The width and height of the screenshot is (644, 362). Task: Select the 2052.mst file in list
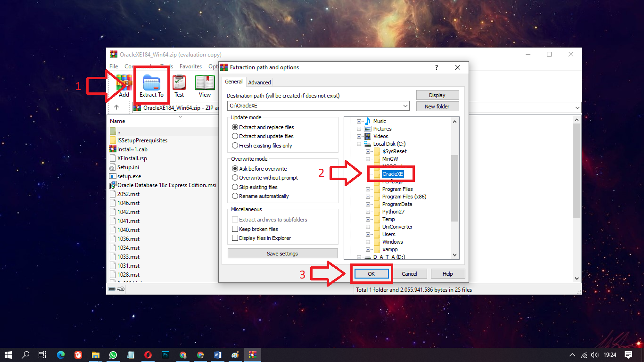tap(129, 194)
